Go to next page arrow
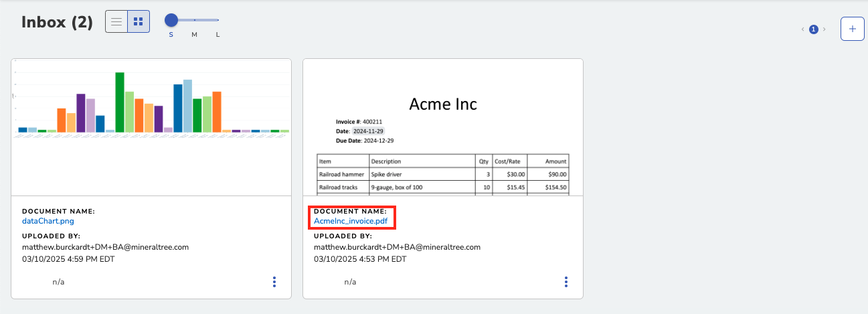Screen dimensions: 868x314 coord(824,29)
